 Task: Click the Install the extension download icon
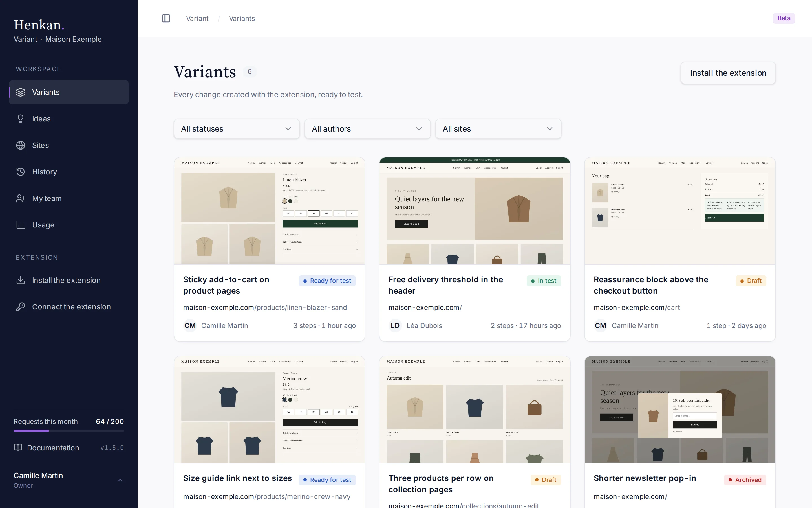[21, 280]
